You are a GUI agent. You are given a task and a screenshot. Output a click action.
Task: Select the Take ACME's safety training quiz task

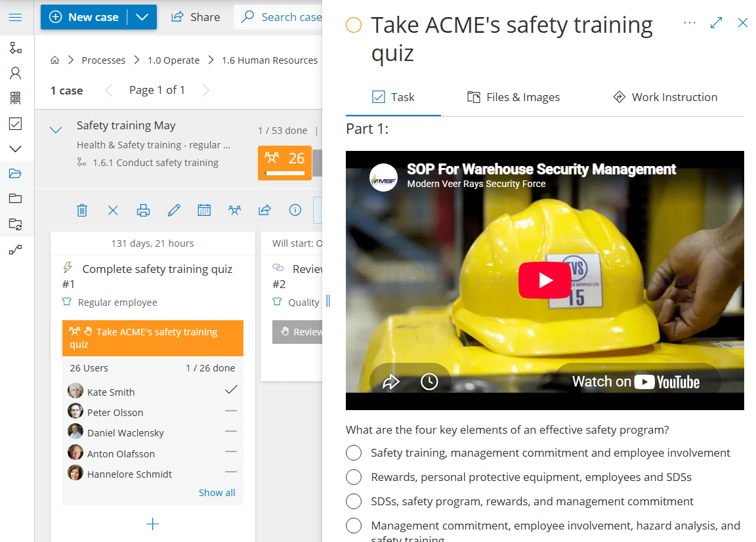click(x=153, y=338)
